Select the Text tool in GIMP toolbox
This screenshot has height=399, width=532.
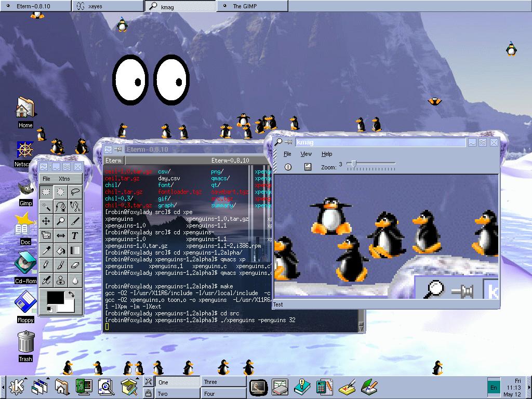click(75, 235)
